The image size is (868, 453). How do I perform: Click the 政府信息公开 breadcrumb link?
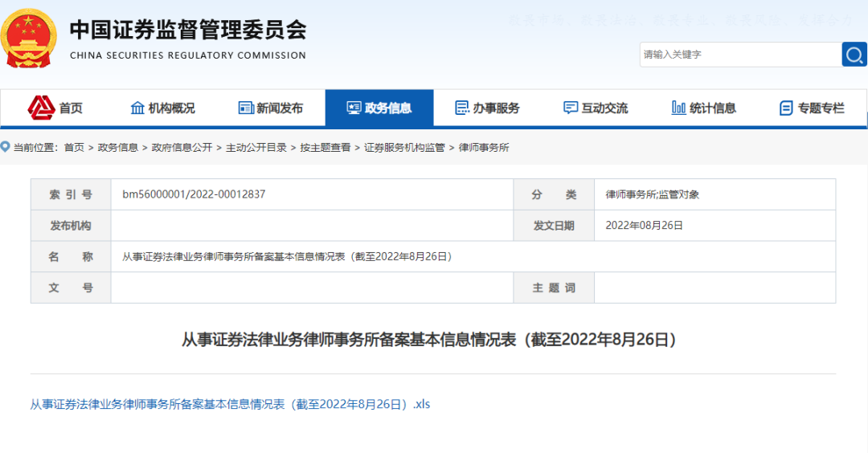coord(182,148)
